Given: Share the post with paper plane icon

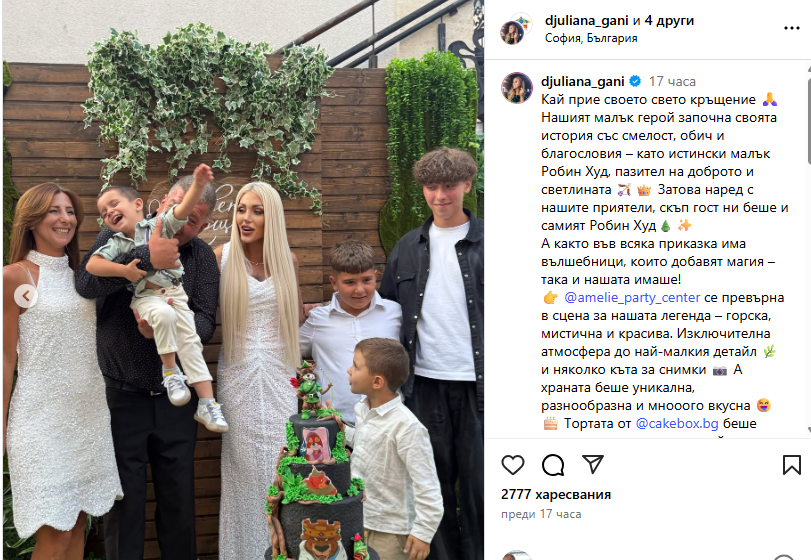Looking at the screenshot, I should 593,464.
